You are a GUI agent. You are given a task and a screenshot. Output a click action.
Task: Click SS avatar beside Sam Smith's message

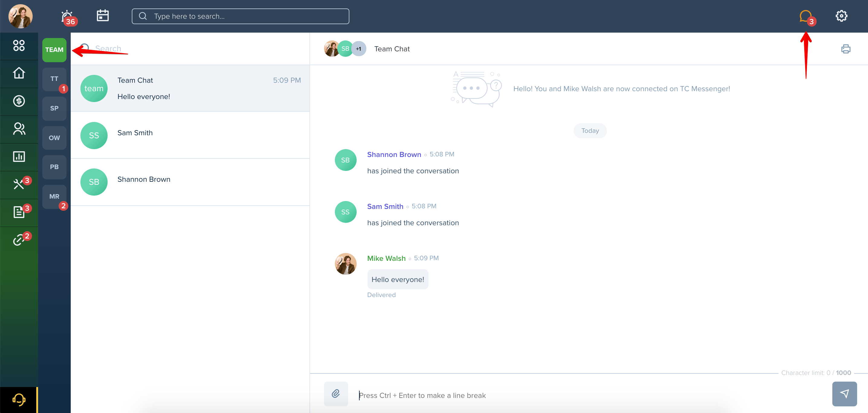(345, 212)
